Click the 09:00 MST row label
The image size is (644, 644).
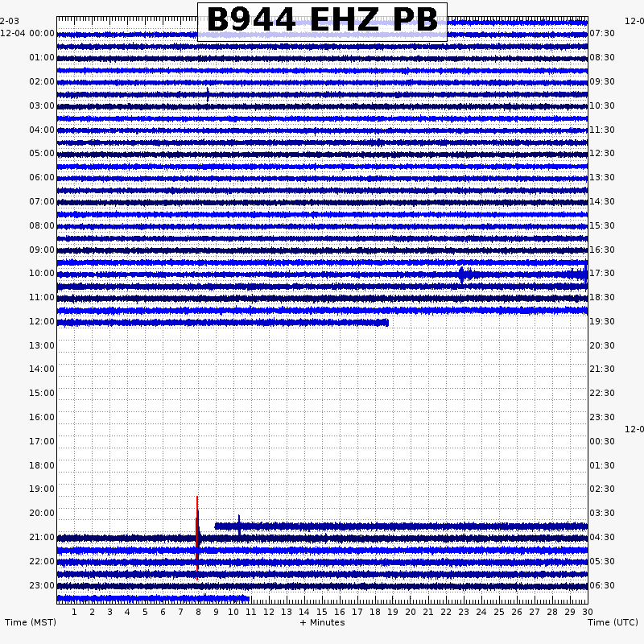(42, 250)
